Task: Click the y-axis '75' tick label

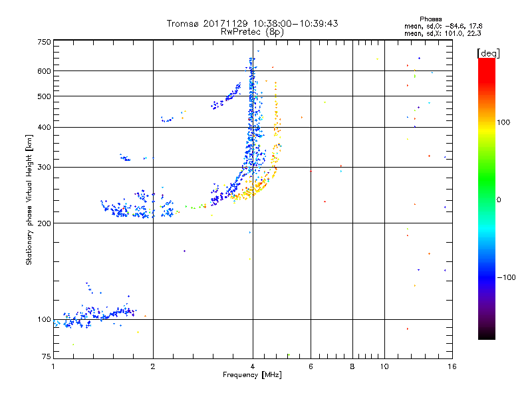Action: click(47, 356)
